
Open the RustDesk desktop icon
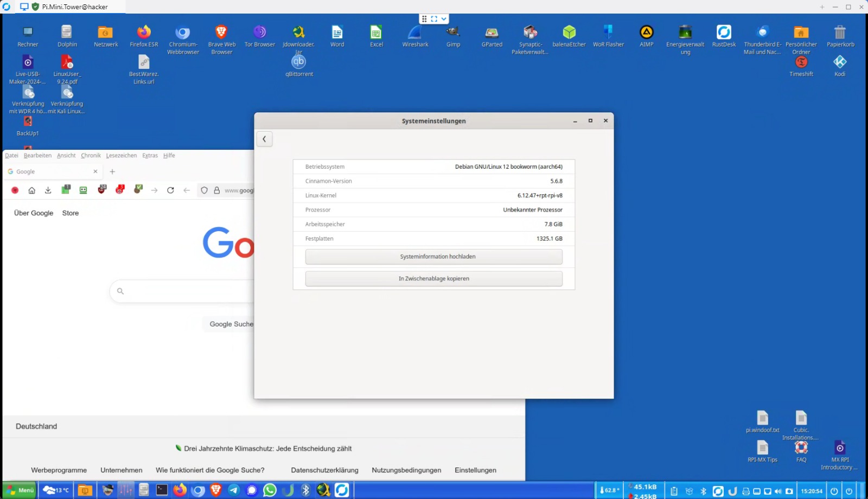724,36
